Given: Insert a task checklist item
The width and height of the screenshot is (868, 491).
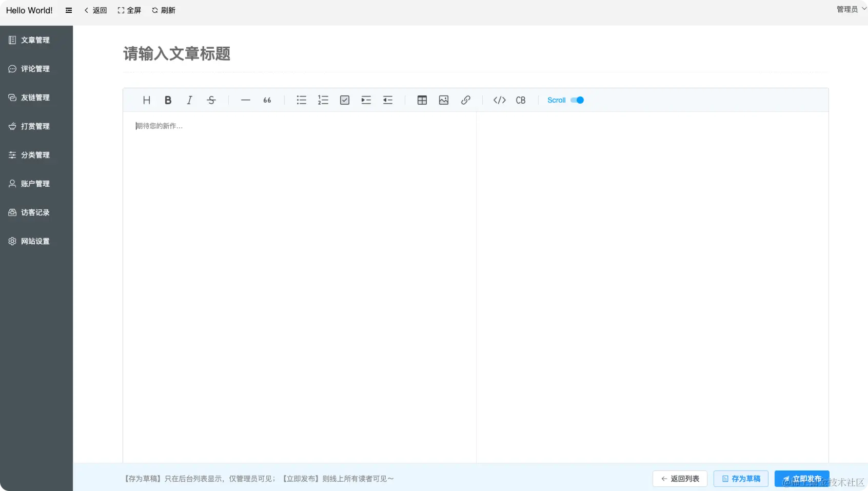Looking at the screenshot, I should (344, 100).
